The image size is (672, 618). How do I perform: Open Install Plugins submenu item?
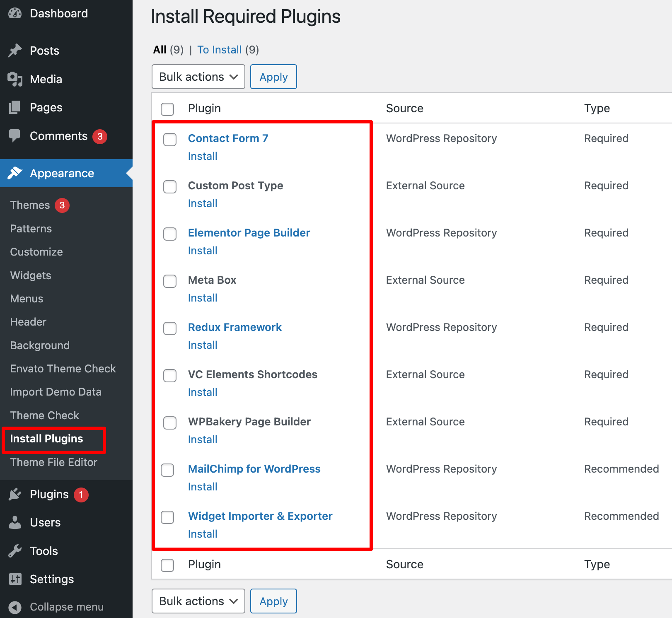(46, 439)
